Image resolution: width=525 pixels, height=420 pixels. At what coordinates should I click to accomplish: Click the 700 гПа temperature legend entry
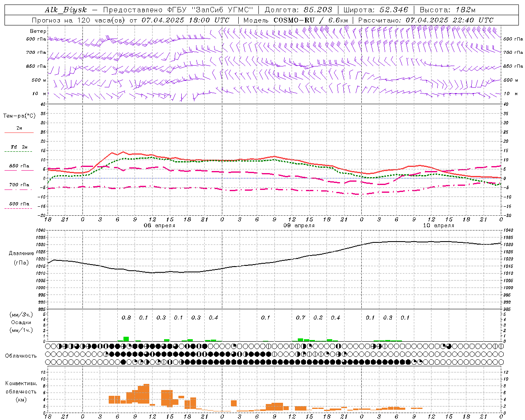[x=19, y=185]
